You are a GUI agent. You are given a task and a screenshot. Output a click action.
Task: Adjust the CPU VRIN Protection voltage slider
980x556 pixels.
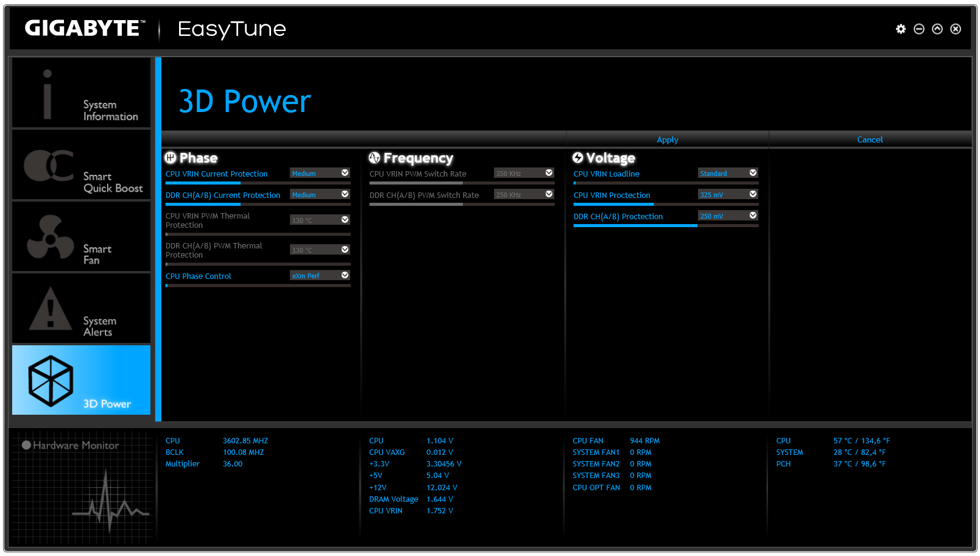coord(666,204)
